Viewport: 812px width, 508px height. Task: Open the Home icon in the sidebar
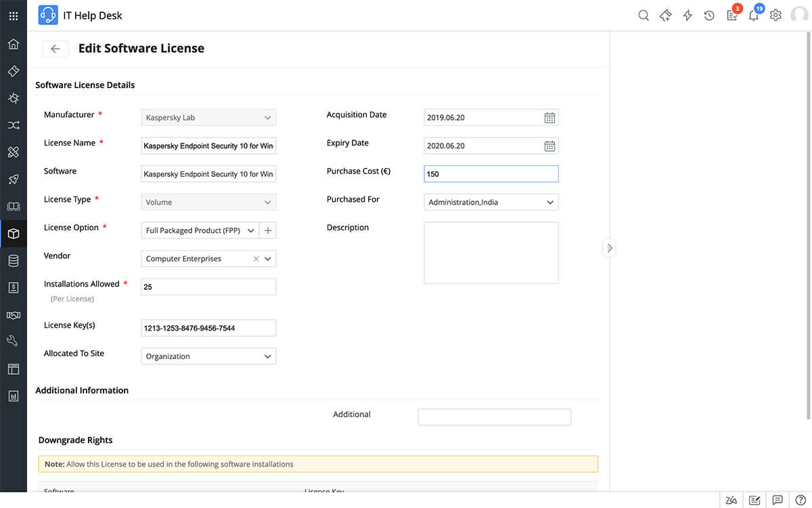click(x=13, y=43)
